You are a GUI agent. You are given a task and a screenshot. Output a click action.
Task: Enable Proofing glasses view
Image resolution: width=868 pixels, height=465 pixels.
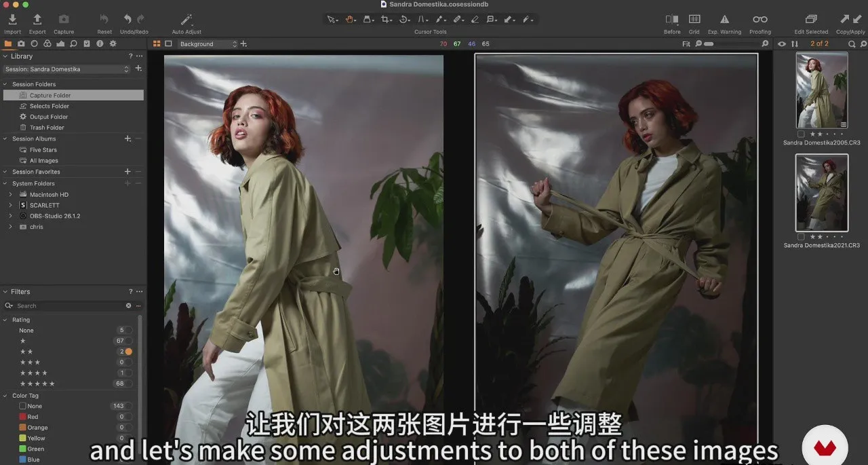point(760,20)
